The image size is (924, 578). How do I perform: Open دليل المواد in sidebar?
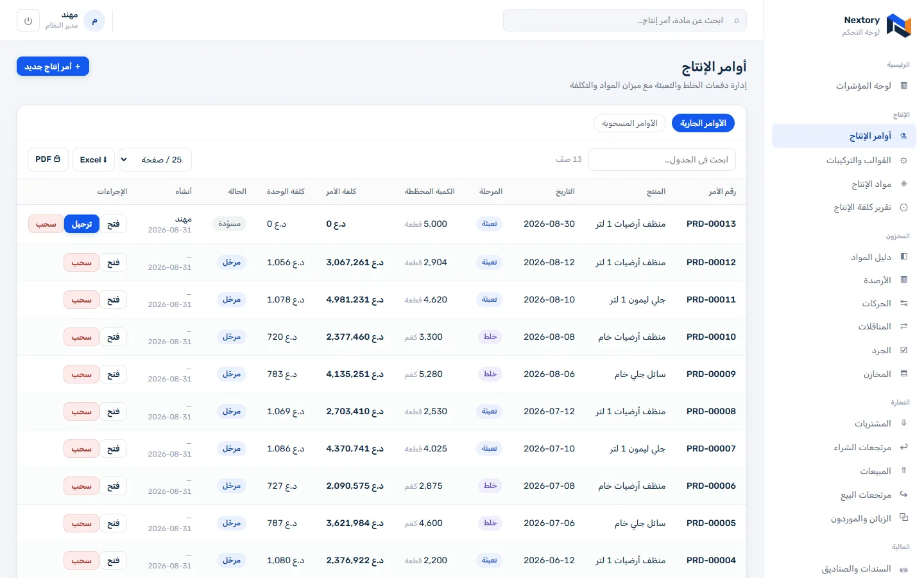click(844, 257)
